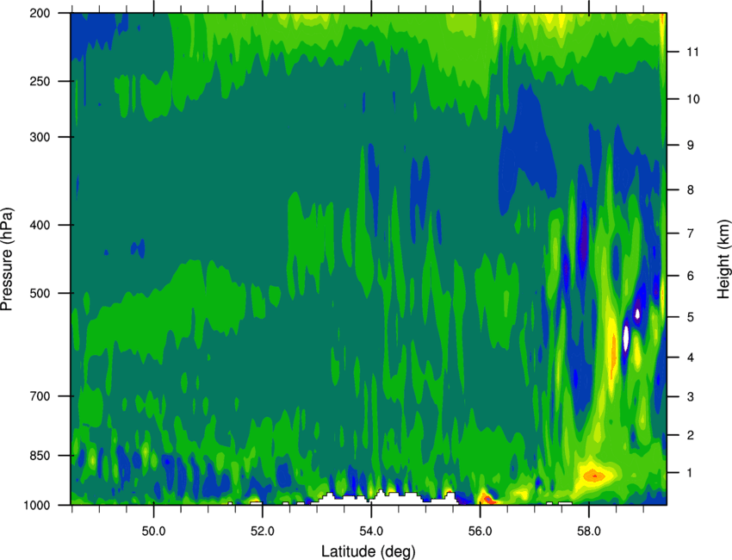Click the 4 km height tick label
This screenshot has width=732, height=560.
(x=690, y=358)
